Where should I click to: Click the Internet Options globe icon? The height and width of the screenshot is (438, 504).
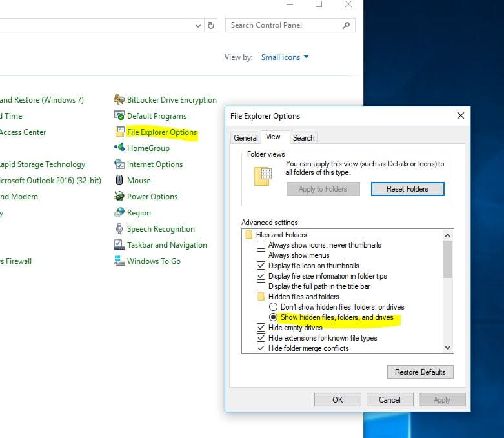[119, 164]
